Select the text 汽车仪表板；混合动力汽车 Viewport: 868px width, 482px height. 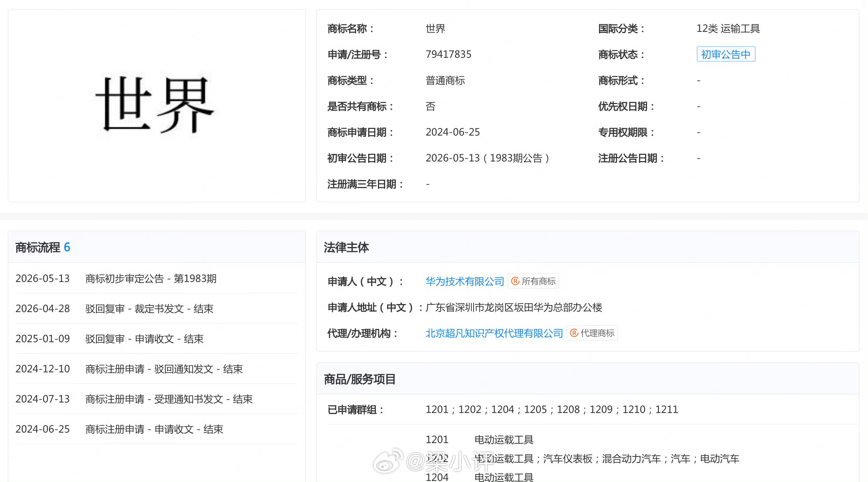[602, 459]
